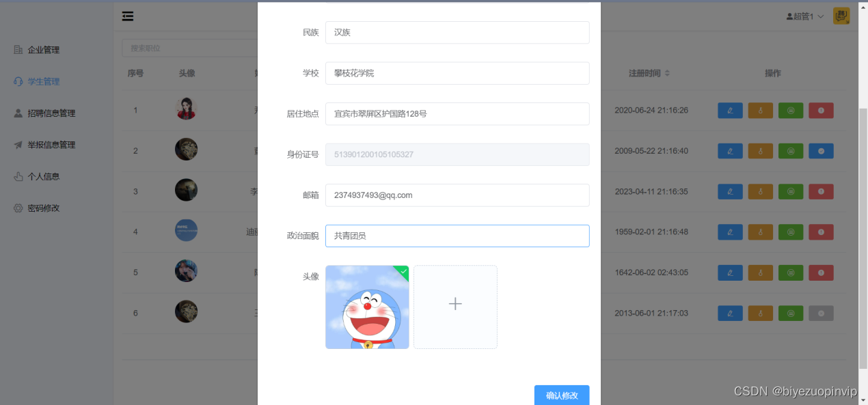Focus the 政治面貌 field showing 共青团员
This screenshot has width=868, height=405.
457,236
